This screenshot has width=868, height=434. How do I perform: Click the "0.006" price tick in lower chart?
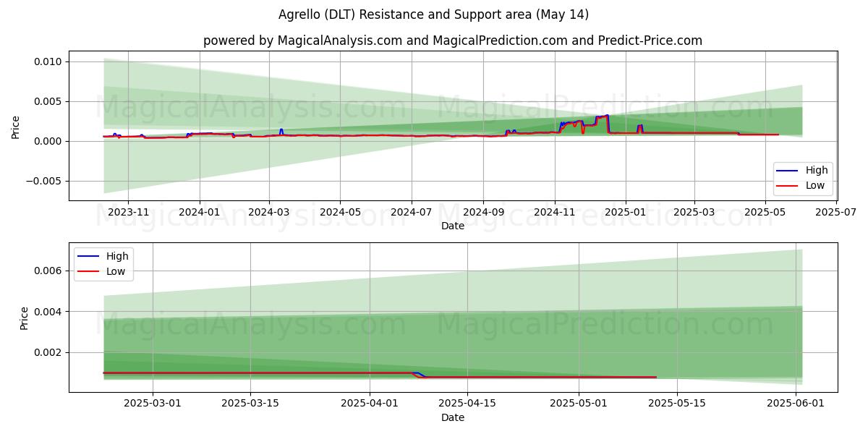[49, 271]
